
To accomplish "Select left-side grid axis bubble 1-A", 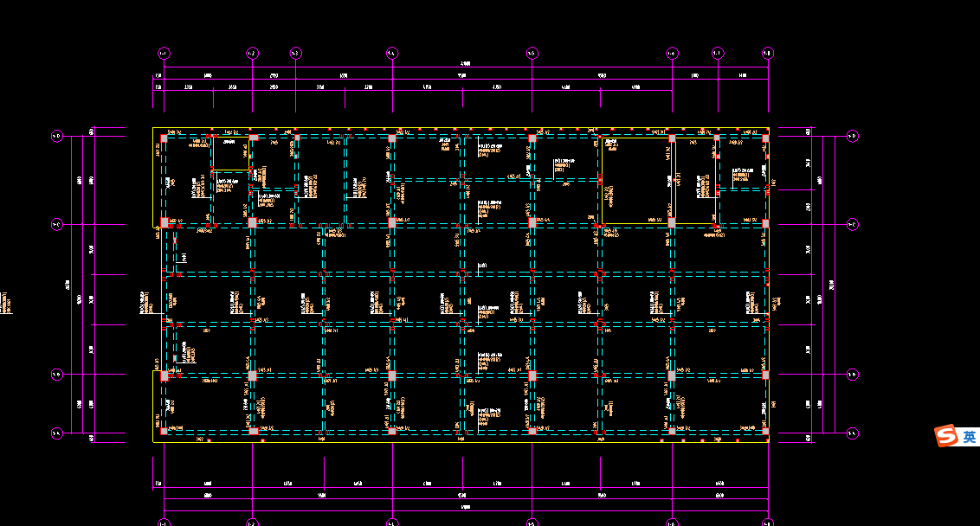I will (x=57, y=433).
